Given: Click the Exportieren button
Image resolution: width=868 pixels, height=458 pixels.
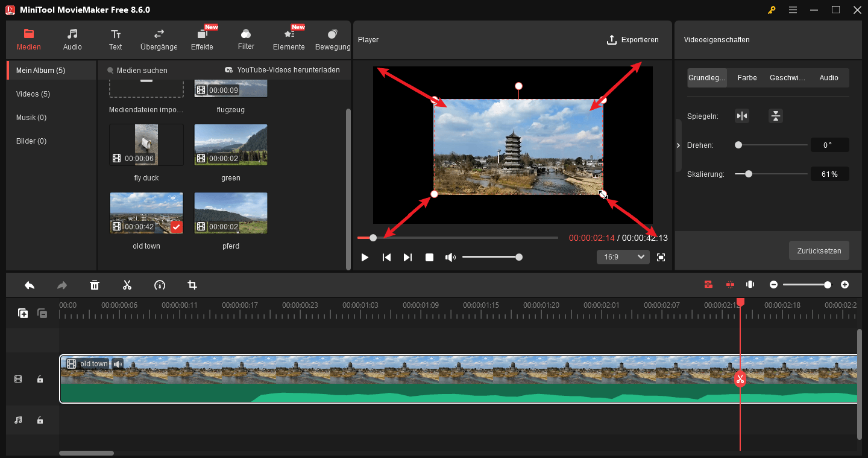Looking at the screenshot, I should pos(633,40).
